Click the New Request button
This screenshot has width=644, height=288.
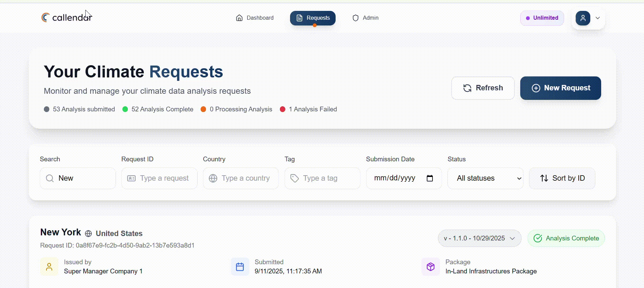point(561,88)
